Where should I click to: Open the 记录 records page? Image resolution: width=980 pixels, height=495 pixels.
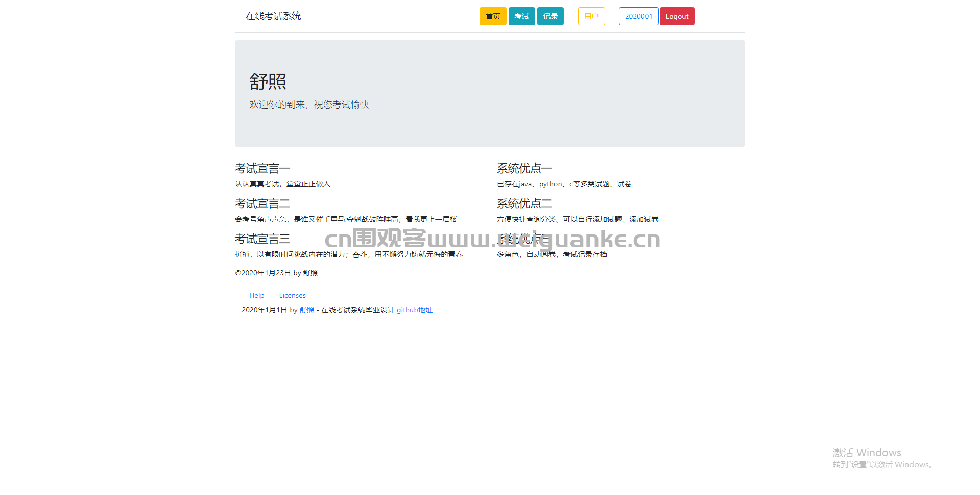coord(550,16)
